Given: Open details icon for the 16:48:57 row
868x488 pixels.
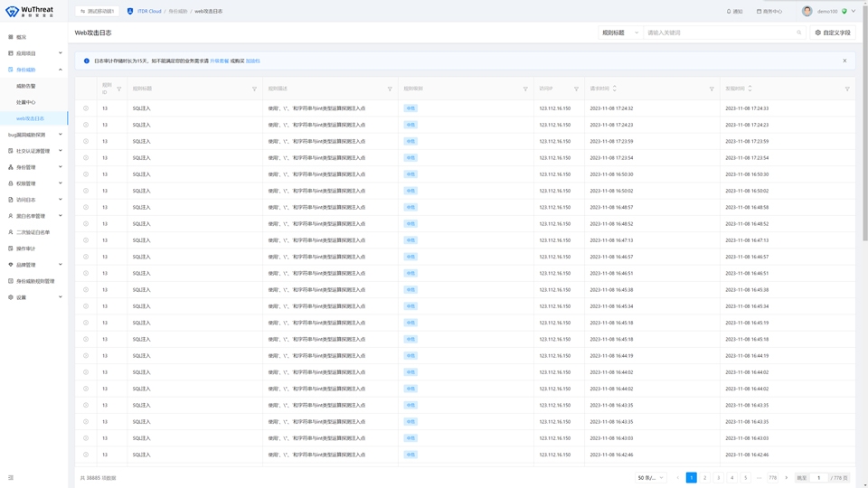Looking at the screenshot, I should [86, 207].
